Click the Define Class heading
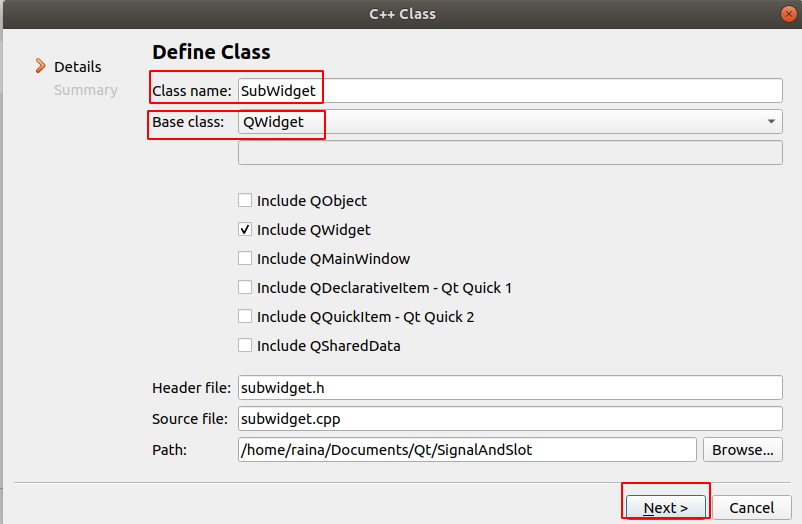802x524 pixels. [x=211, y=52]
